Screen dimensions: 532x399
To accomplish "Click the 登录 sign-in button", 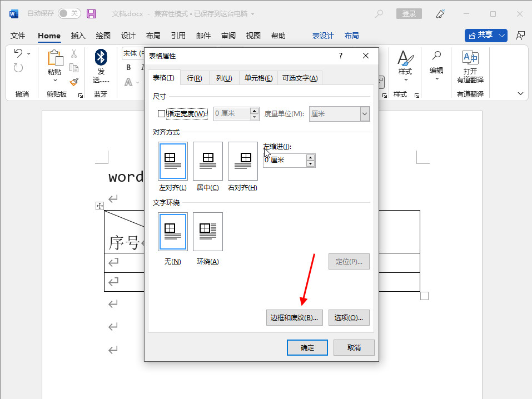I will point(409,13).
